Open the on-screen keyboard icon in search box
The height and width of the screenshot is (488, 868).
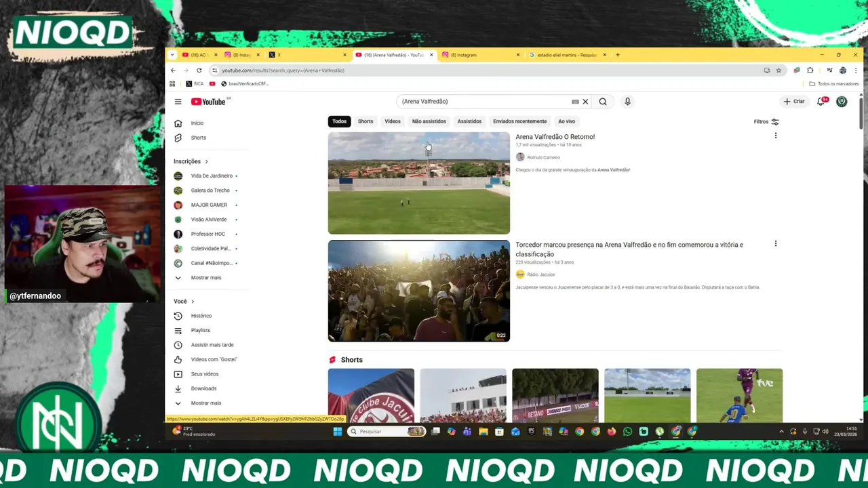(x=575, y=102)
